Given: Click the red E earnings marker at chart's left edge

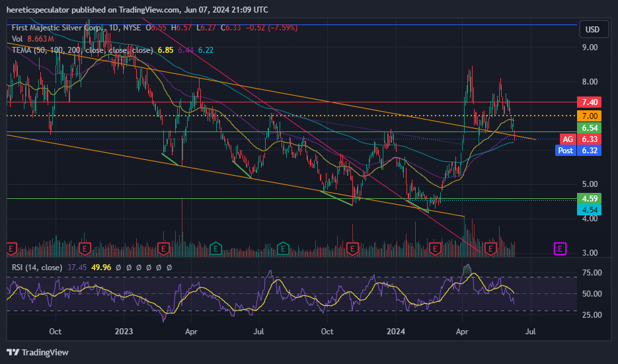Looking at the screenshot, I should (11, 248).
